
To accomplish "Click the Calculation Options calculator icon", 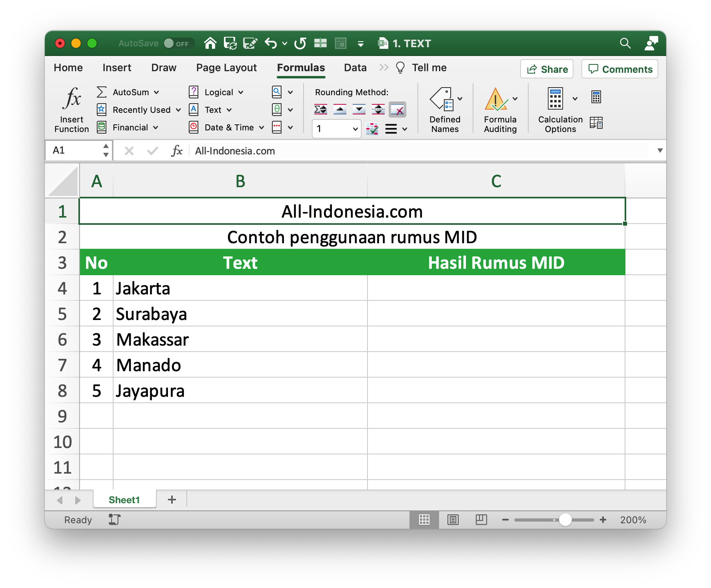I will [x=555, y=99].
